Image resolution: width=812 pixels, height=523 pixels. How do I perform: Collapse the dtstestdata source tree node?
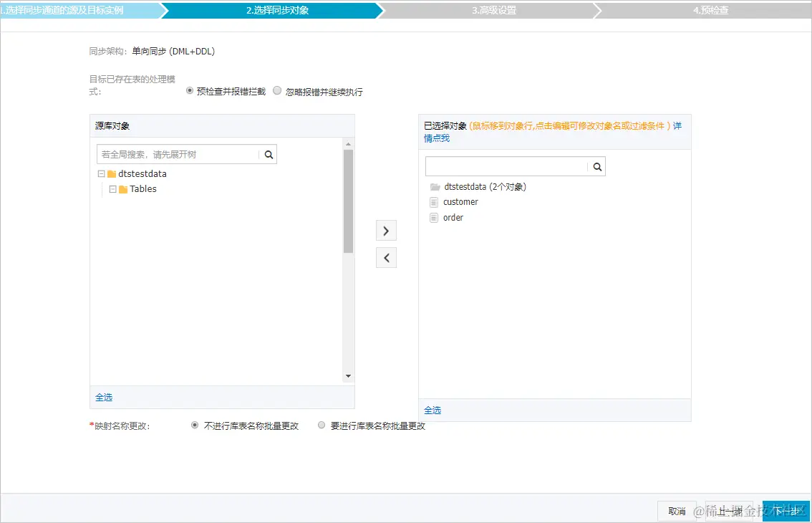[102, 174]
